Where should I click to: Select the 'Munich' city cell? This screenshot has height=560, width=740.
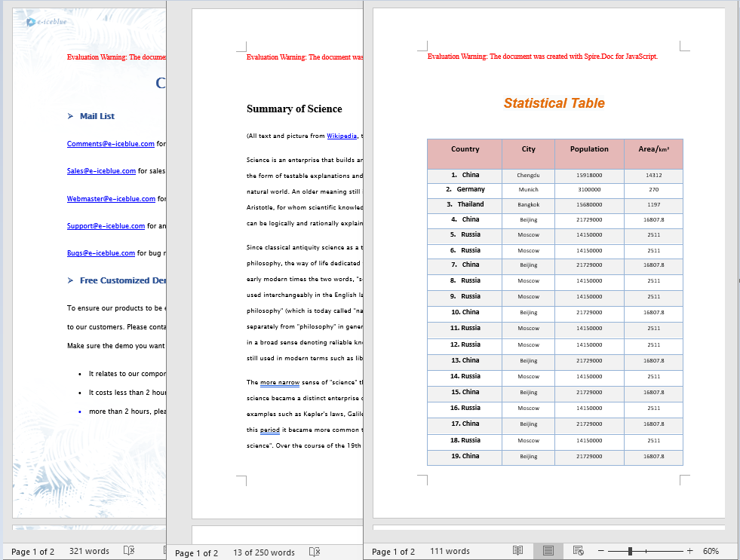click(528, 189)
